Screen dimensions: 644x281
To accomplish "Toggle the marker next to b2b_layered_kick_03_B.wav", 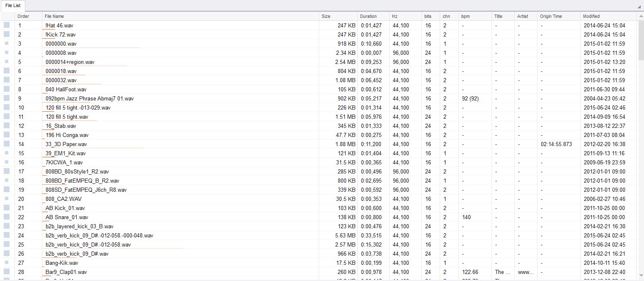I will pyautogui.click(x=7, y=226).
